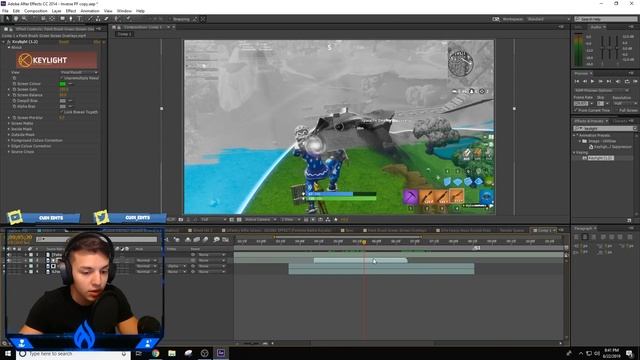640x360 pixels.
Task: Take viewer snapshot camera icon
Action: (181, 220)
